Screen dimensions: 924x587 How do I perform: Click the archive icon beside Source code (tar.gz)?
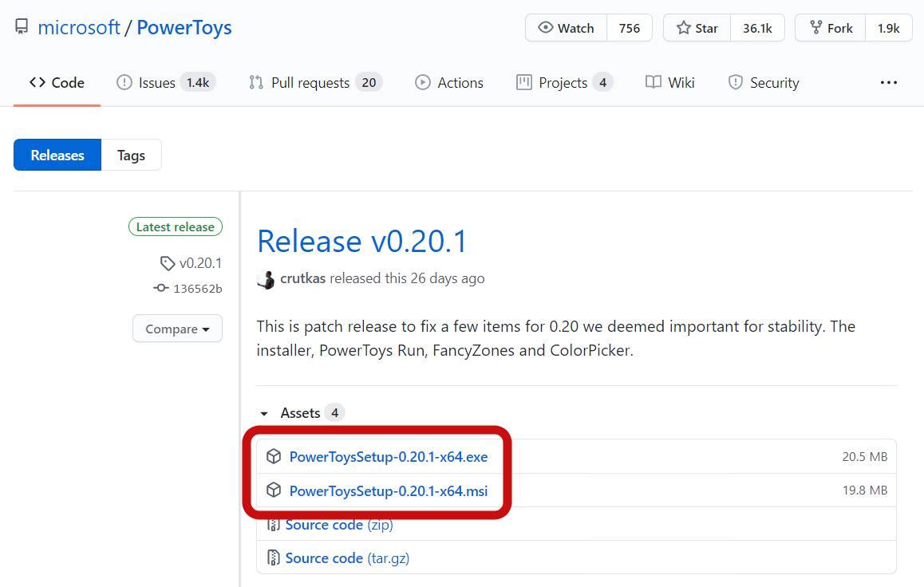pyautogui.click(x=274, y=557)
